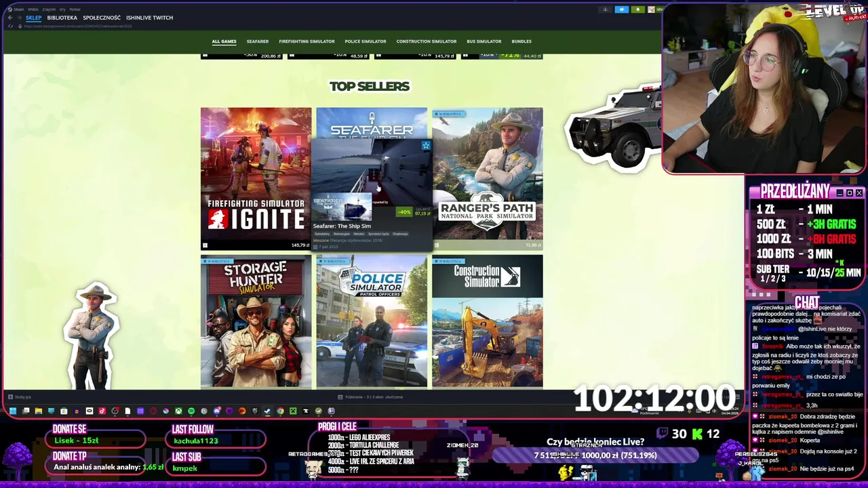This screenshot has height=488, width=868.
Task: Click the store page URL address
Action: tap(78, 26)
